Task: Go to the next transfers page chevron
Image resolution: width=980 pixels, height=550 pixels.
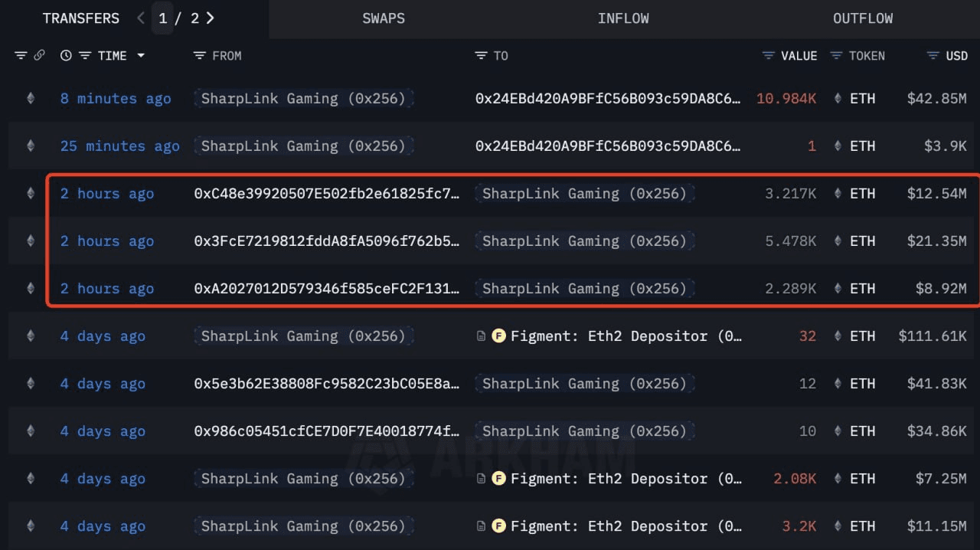Action: click(x=211, y=18)
